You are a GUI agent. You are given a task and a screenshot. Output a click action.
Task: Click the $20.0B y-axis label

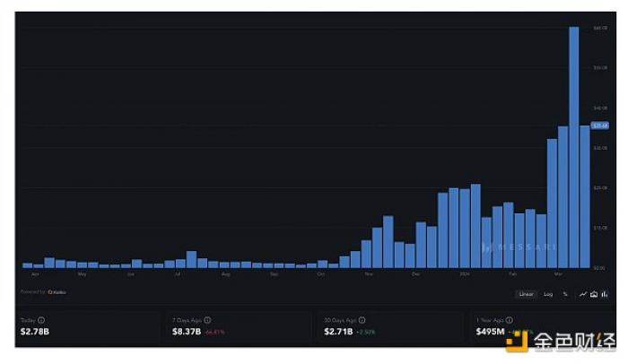click(600, 187)
